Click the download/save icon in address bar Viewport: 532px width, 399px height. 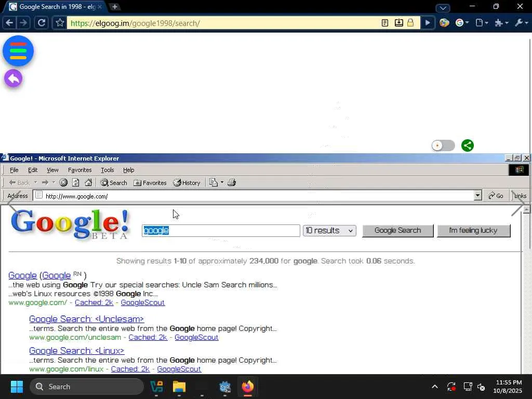pyautogui.click(x=398, y=23)
